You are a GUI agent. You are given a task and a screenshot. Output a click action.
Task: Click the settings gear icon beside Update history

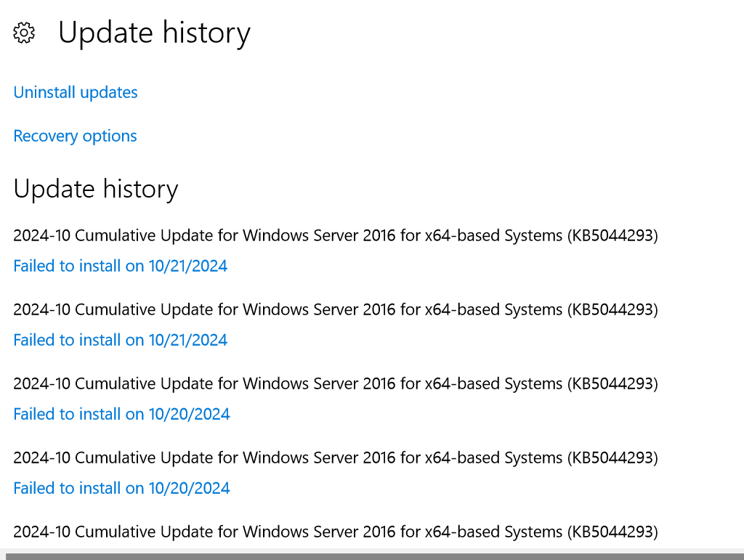23,33
